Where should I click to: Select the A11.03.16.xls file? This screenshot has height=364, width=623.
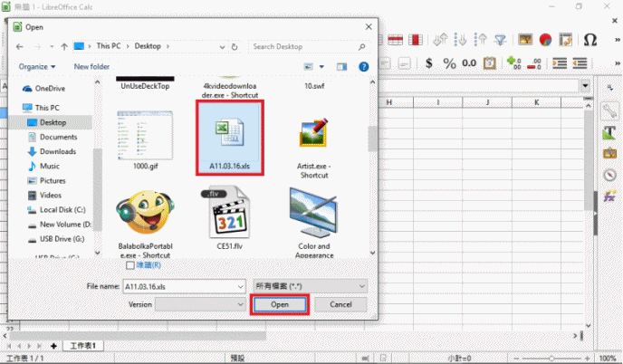(230, 138)
